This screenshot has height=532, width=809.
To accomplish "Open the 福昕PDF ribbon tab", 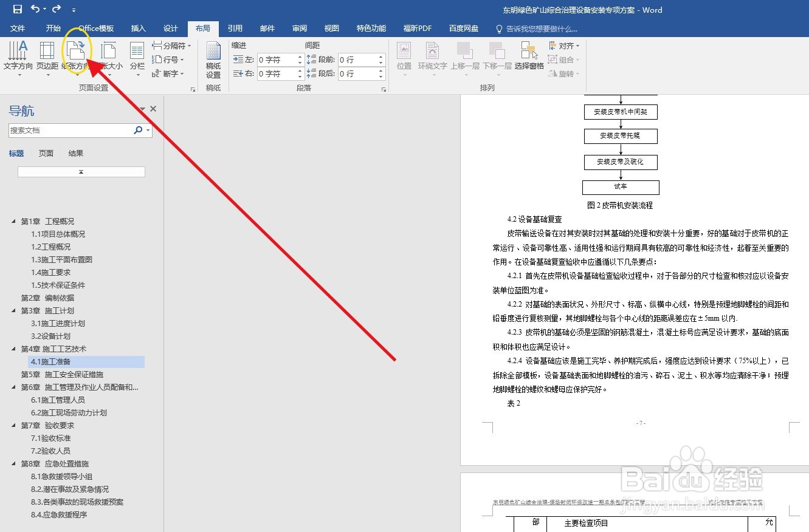I will coord(417,28).
